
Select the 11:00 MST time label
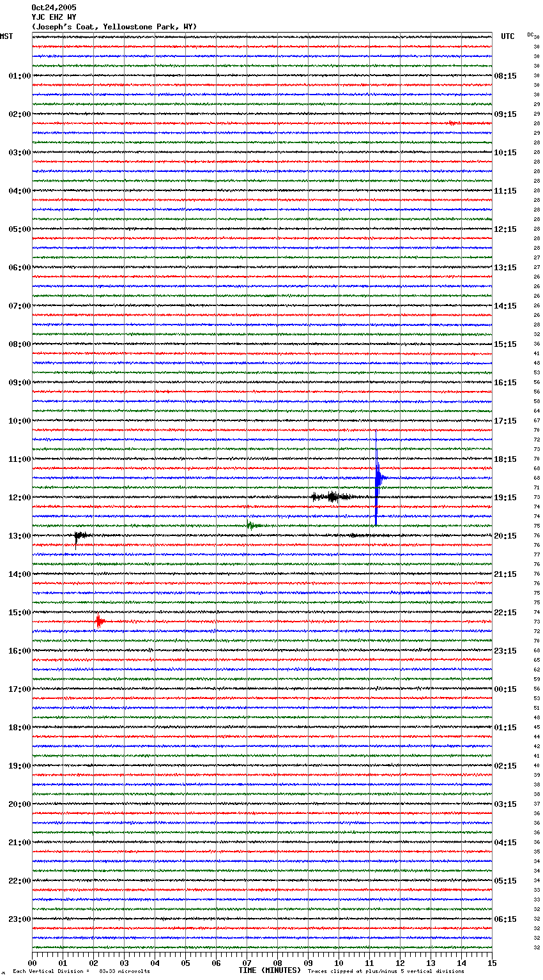tap(20, 459)
